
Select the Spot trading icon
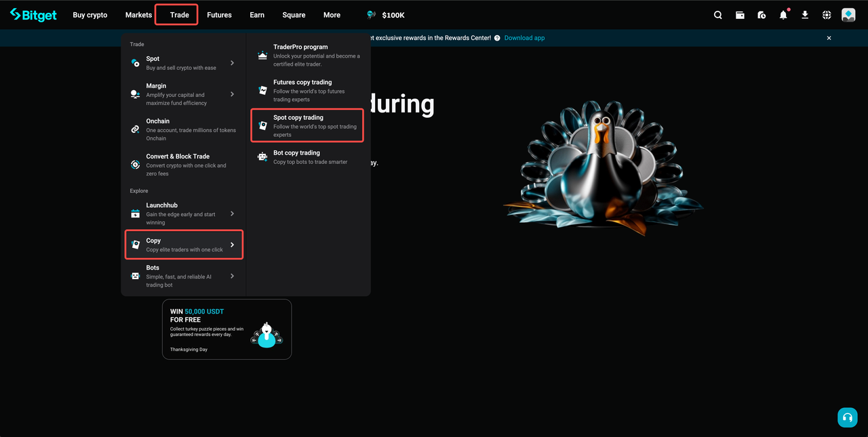point(135,62)
